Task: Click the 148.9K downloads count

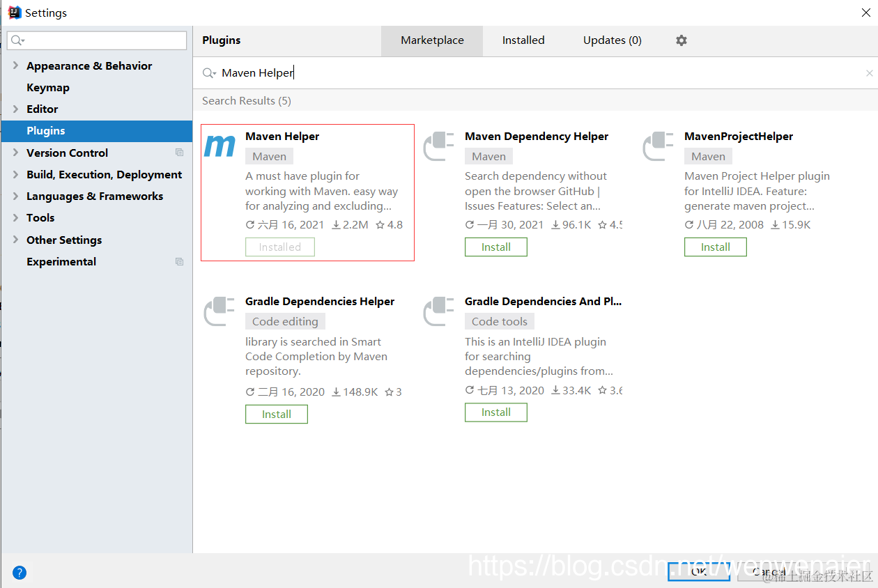Action: point(355,392)
